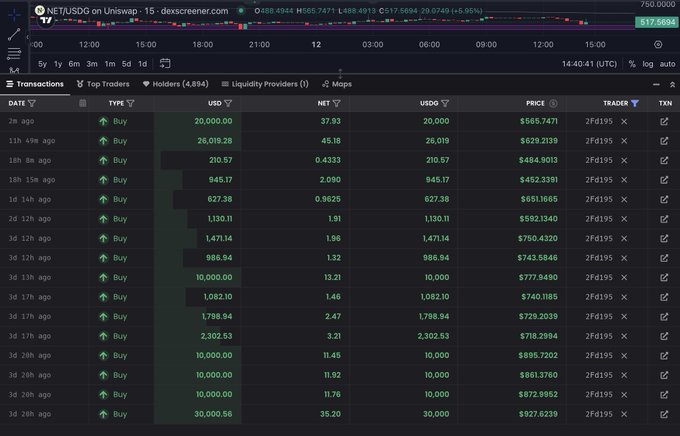Image resolution: width=680 pixels, height=436 pixels.
Task: Minimize the transactions panel
Action: pos(656,85)
